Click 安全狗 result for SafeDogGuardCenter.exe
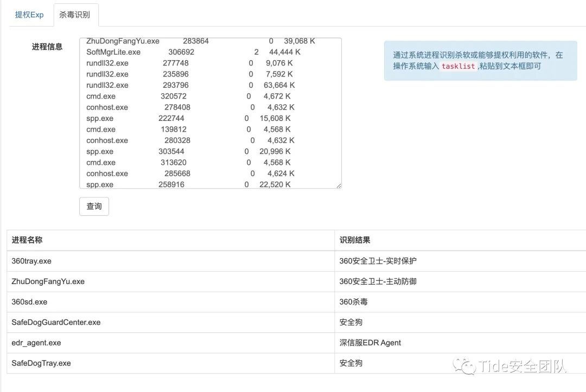The height and width of the screenshot is (392, 586). (461, 322)
